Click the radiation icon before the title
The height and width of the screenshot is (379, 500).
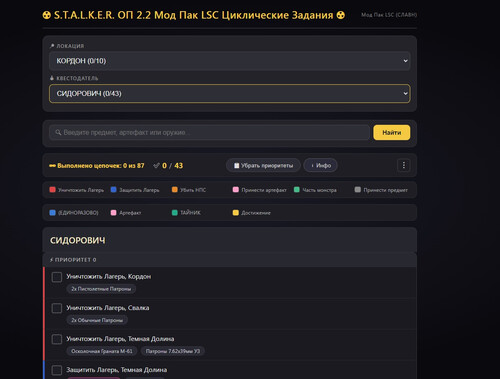[x=47, y=15]
